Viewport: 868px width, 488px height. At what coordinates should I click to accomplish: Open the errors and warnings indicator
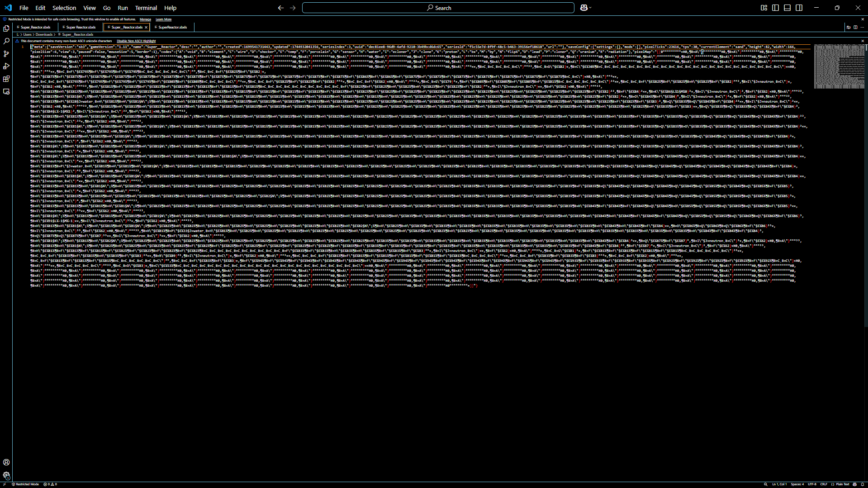50,484
